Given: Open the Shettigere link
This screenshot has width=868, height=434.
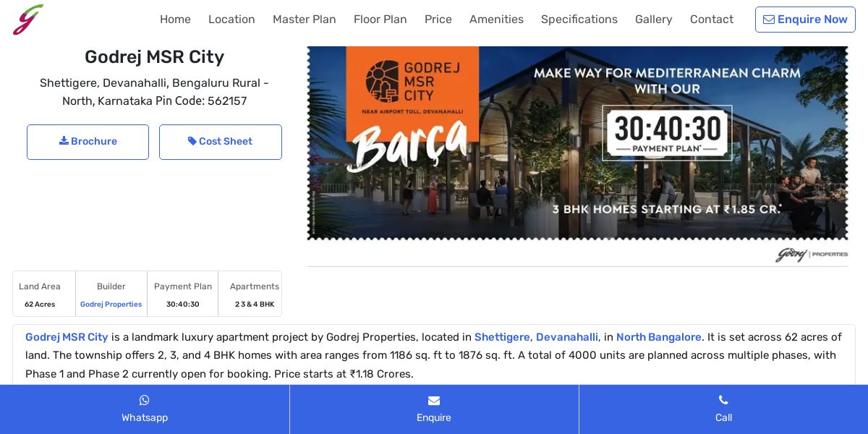Looking at the screenshot, I should tap(502, 337).
